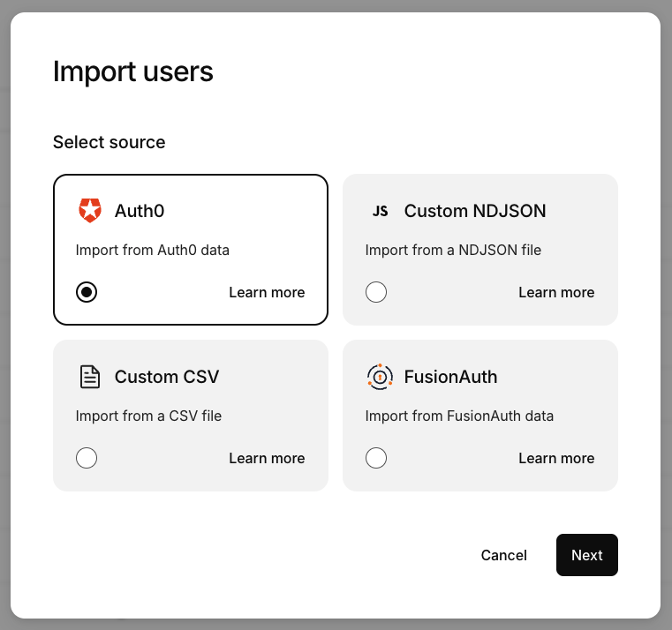Click the Auth0 shield logo icon
Screen dimensions: 672x630
(90, 210)
